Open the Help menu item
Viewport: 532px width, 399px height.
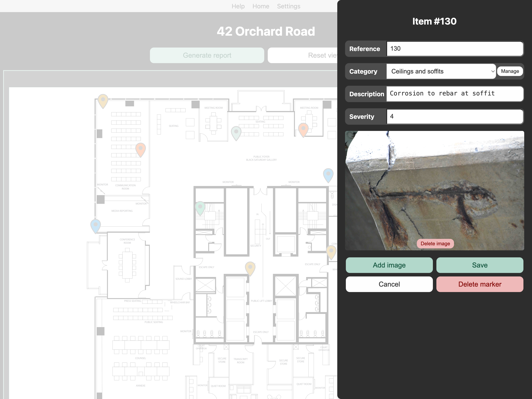(238, 6)
